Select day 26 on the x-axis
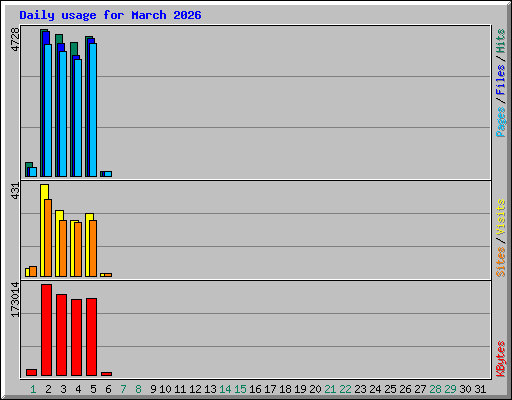The image size is (512, 400). (405, 389)
